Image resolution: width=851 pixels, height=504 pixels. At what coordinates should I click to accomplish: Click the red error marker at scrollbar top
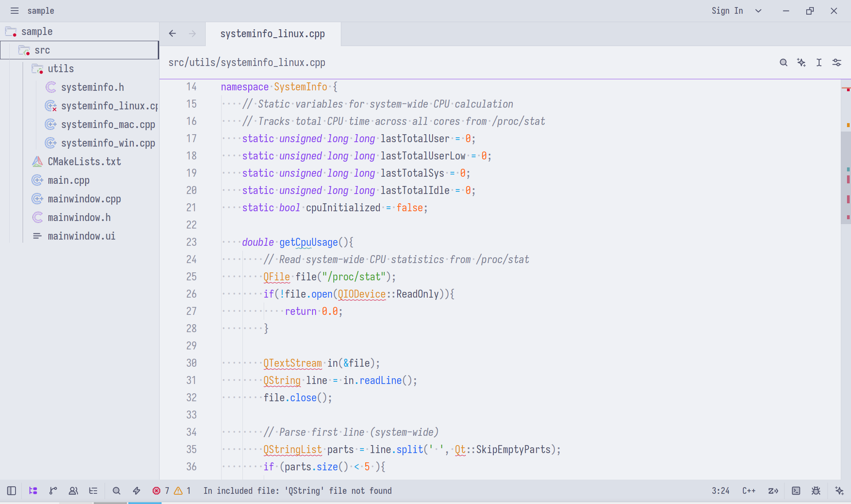click(x=848, y=89)
